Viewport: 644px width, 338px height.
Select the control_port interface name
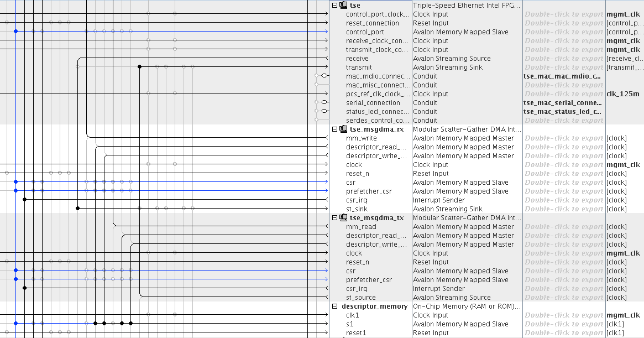[x=365, y=32]
